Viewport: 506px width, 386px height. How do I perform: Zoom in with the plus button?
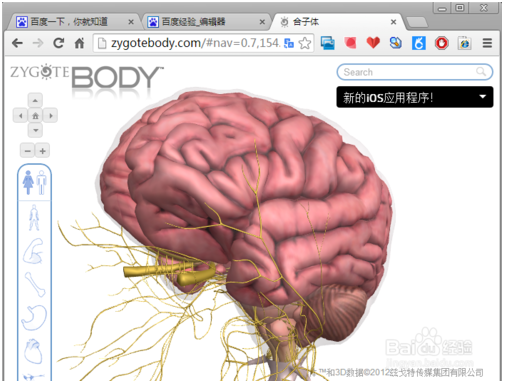[42, 151]
